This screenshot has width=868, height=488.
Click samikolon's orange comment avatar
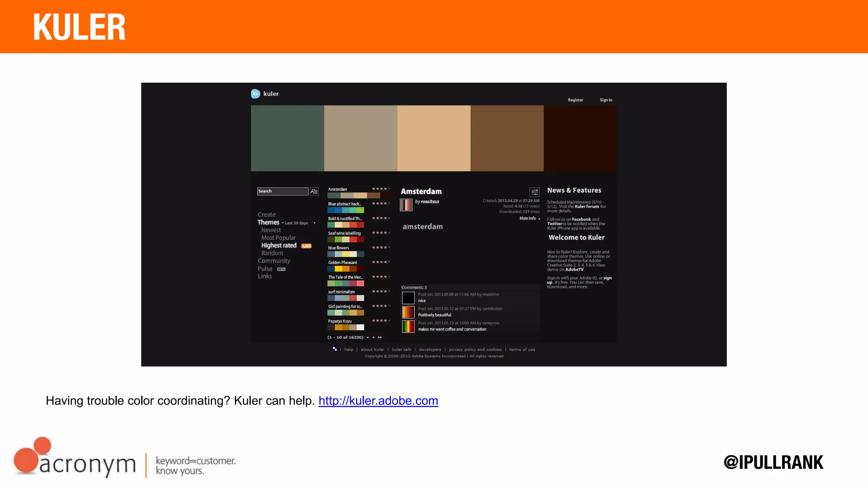pos(408,312)
